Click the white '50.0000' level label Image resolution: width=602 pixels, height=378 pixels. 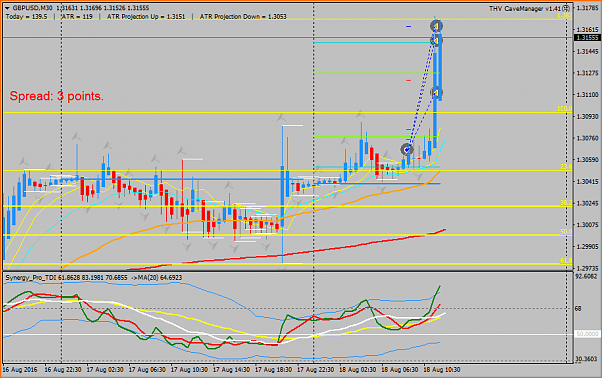(x=587, y=334)
